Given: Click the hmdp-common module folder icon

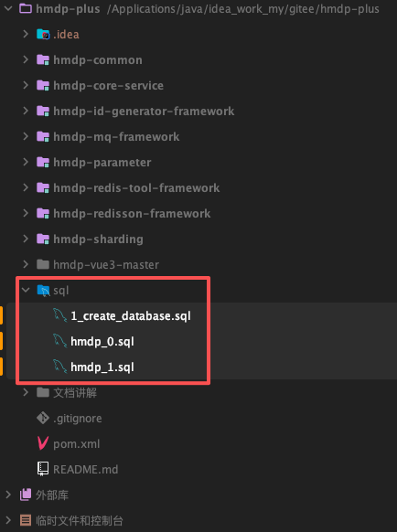Looking at the screenshot, I should [43, 60].
